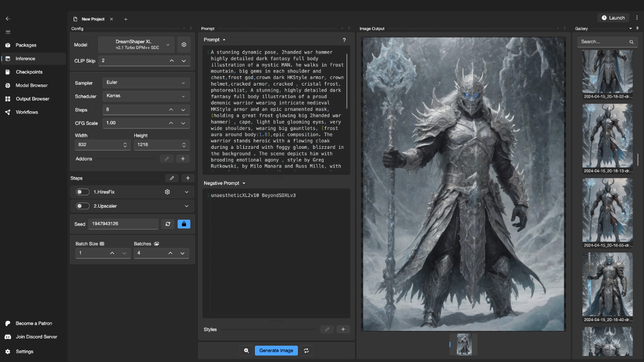Click the prompt help question mark icon
Image resolution: width=644 pixels, height=362 pixels.
(344, 40)
